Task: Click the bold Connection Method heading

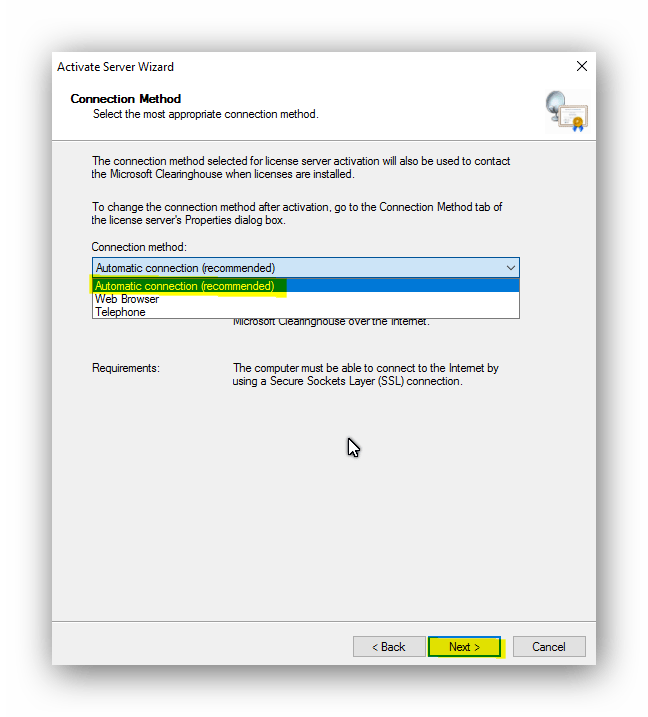Action: (126, 99)
